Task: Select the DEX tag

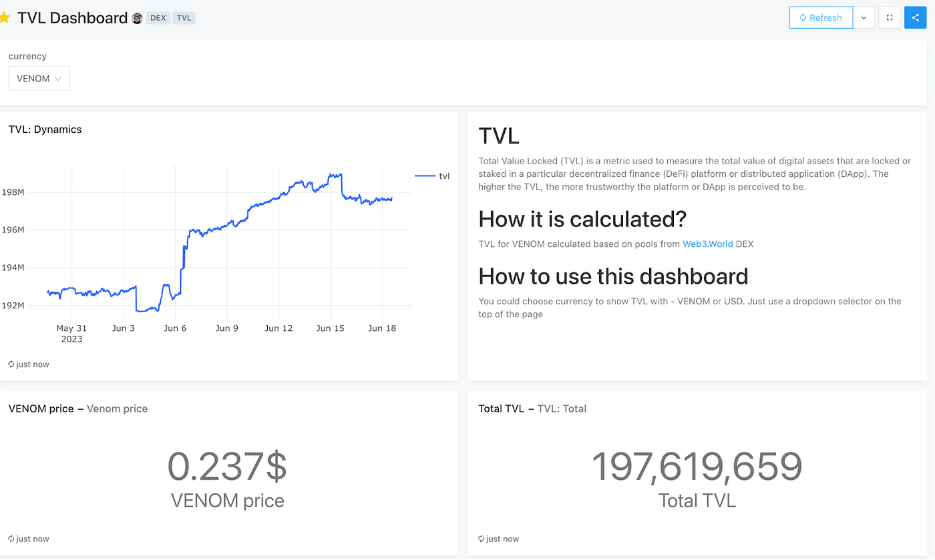Action: point(158,18)
